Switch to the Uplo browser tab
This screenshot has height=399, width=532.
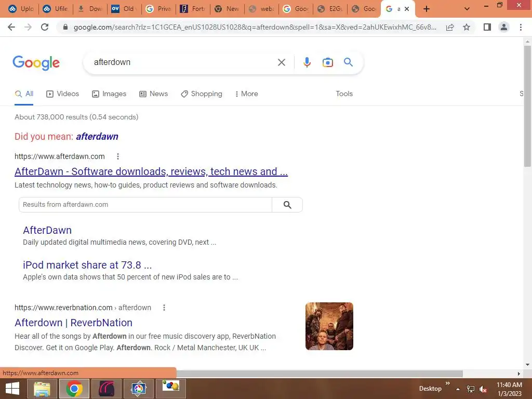point(21,9)
